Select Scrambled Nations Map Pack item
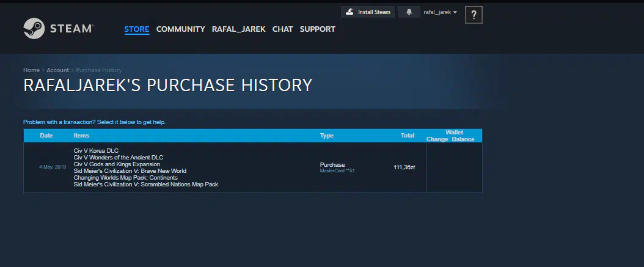Viewport: 644px width, 267px height. (146, 185)
